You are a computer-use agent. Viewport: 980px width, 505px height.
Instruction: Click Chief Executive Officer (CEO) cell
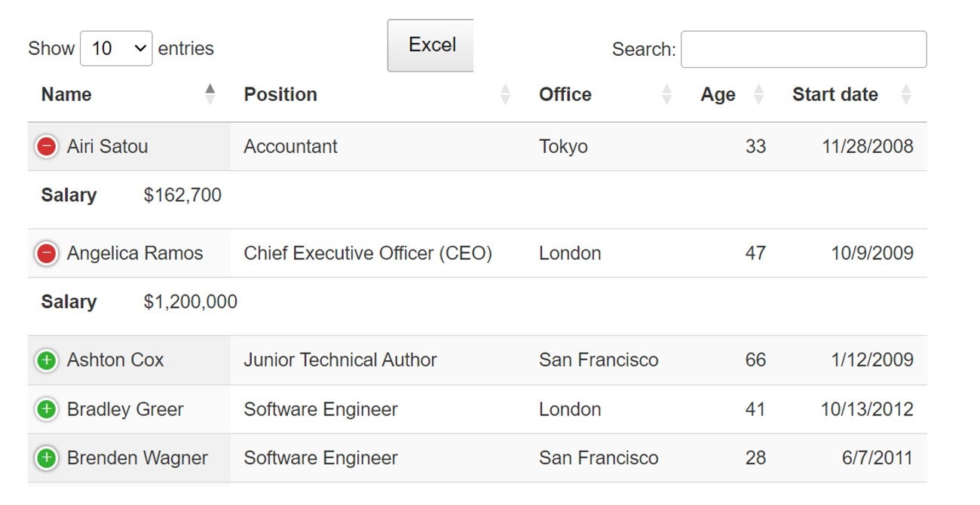[368, 253]
